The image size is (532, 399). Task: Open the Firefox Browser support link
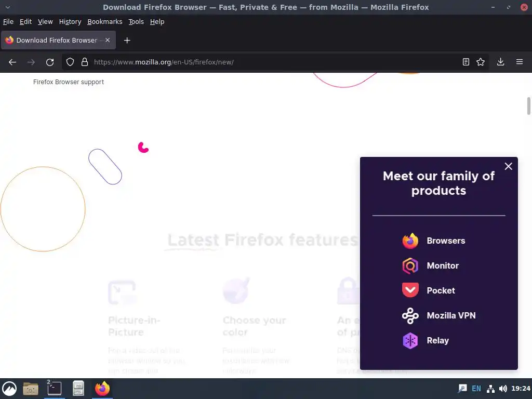point(69,82)
